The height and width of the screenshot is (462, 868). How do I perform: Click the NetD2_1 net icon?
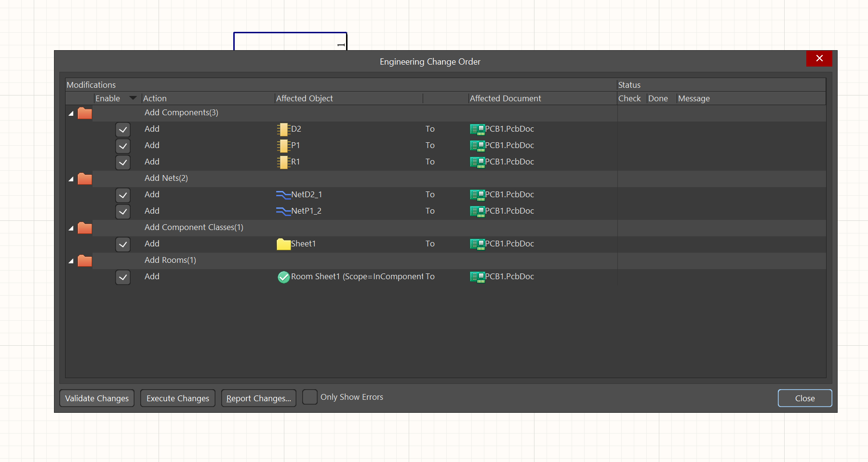283,195
